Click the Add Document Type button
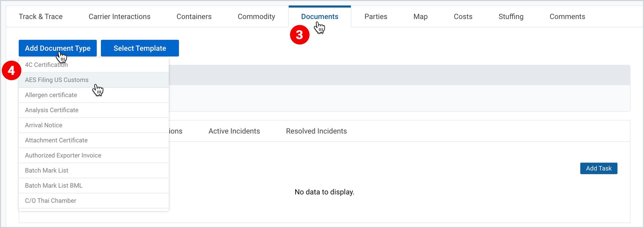The height and width of the screenshot is (228, 644). (x=58, y=48)
